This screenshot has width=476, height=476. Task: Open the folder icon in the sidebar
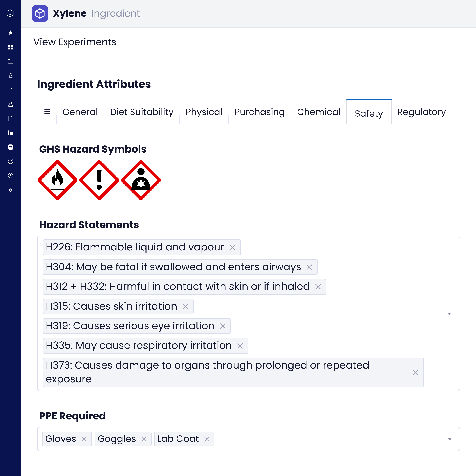[10, 61]
